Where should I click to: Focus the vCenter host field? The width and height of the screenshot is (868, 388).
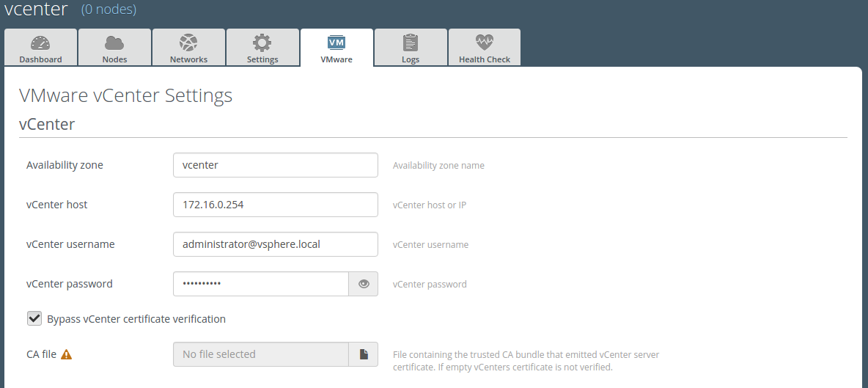coord(275,205)
